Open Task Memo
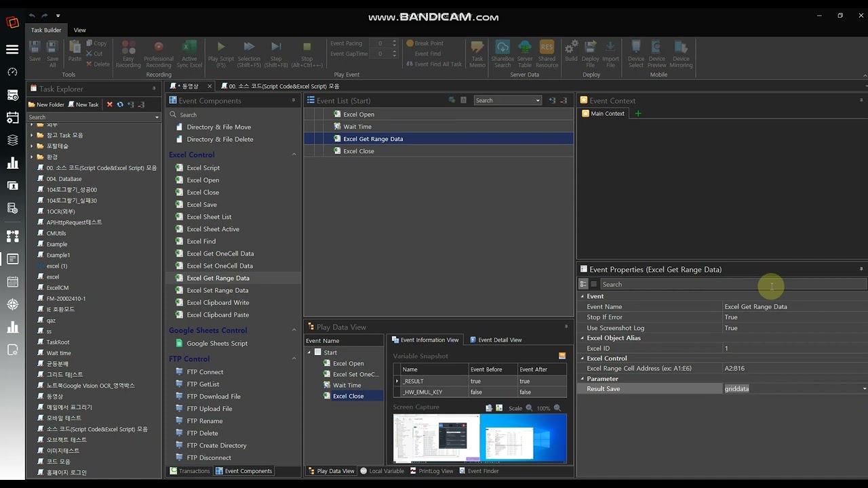 tap(477, 54)
